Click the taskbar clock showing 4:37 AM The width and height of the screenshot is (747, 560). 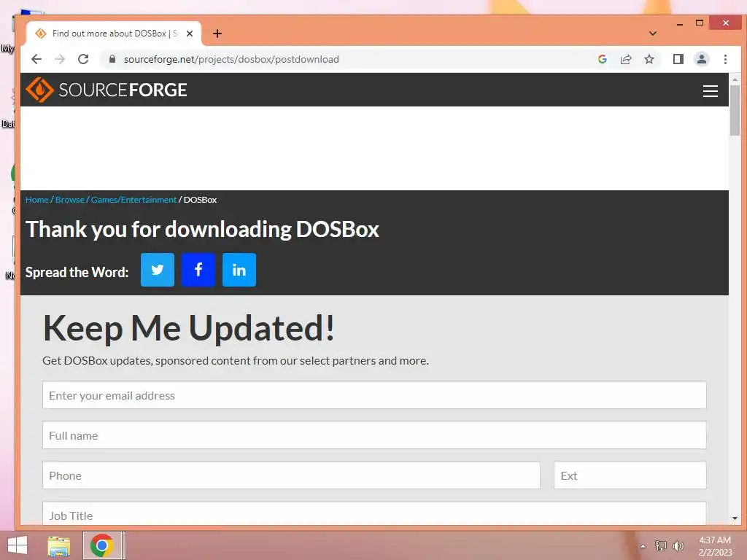pos(715,545)
